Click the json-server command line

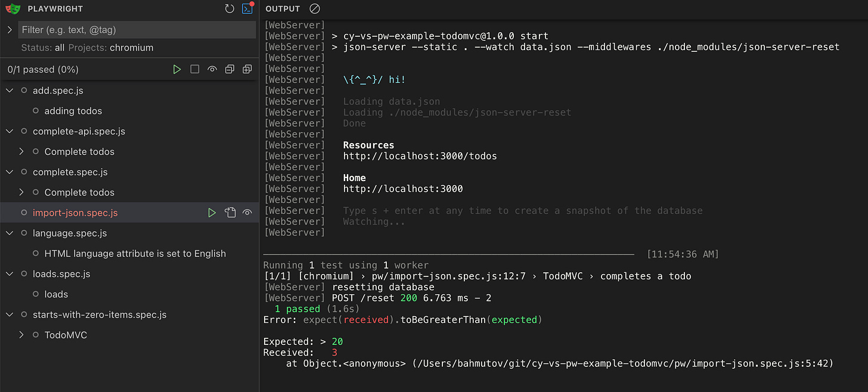pos(551,46)
